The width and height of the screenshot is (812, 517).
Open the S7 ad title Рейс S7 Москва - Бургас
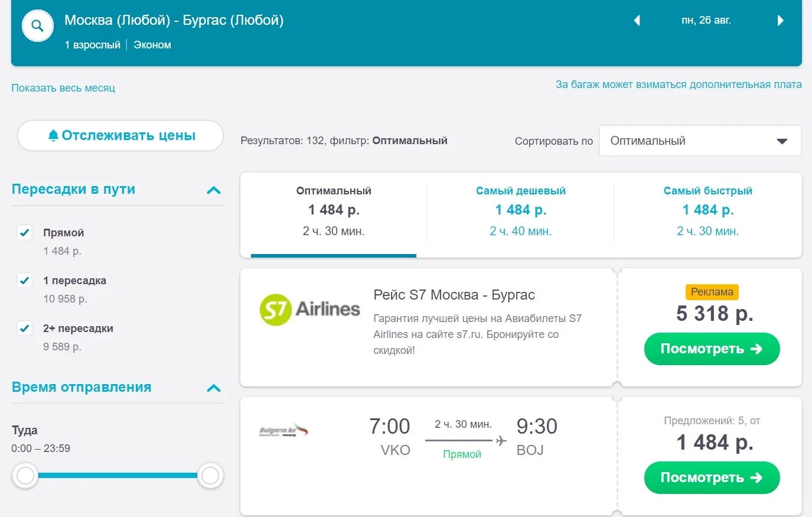(x=454, y=295)
